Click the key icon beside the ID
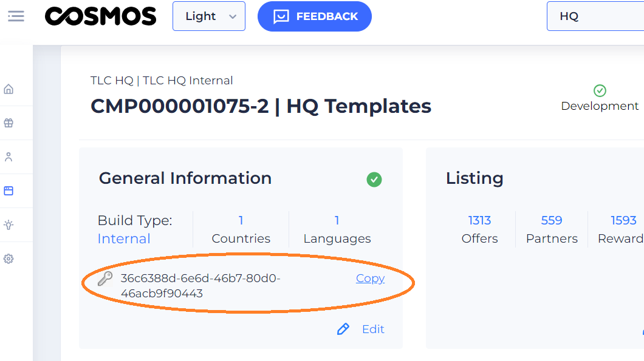644x361 pixels. tap(106, 279)
